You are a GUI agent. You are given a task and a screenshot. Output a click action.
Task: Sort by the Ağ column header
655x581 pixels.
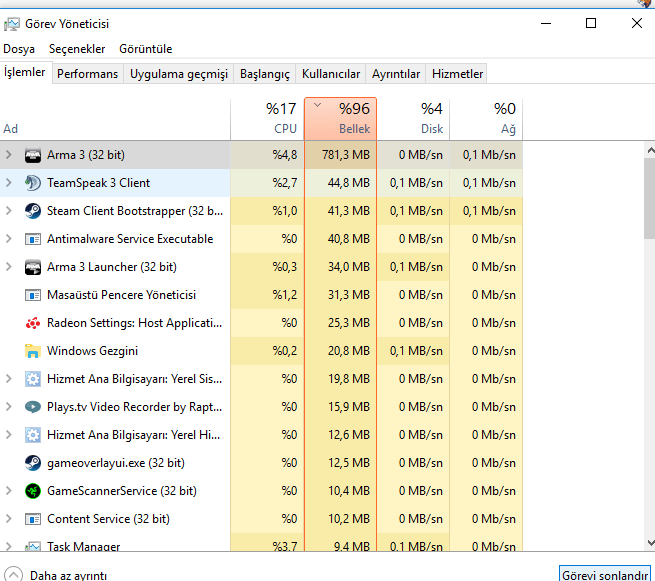pyautogui.click(x=486, y=119)
